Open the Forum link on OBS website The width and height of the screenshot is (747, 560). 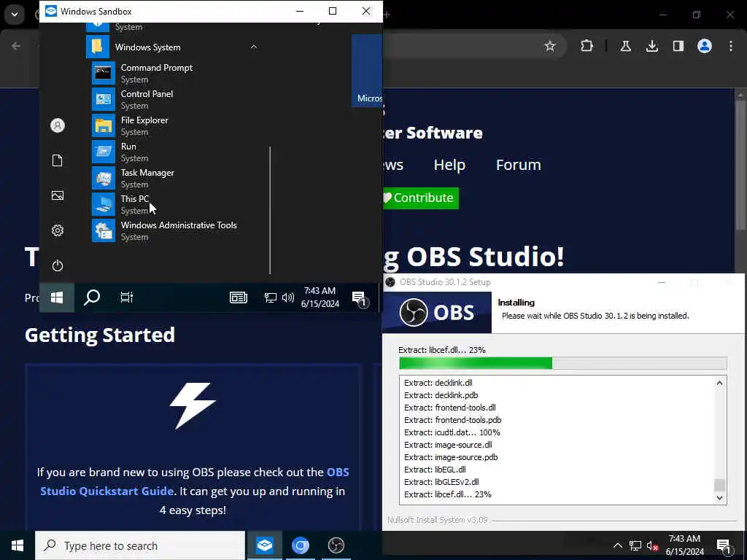(x=519, y=165)
